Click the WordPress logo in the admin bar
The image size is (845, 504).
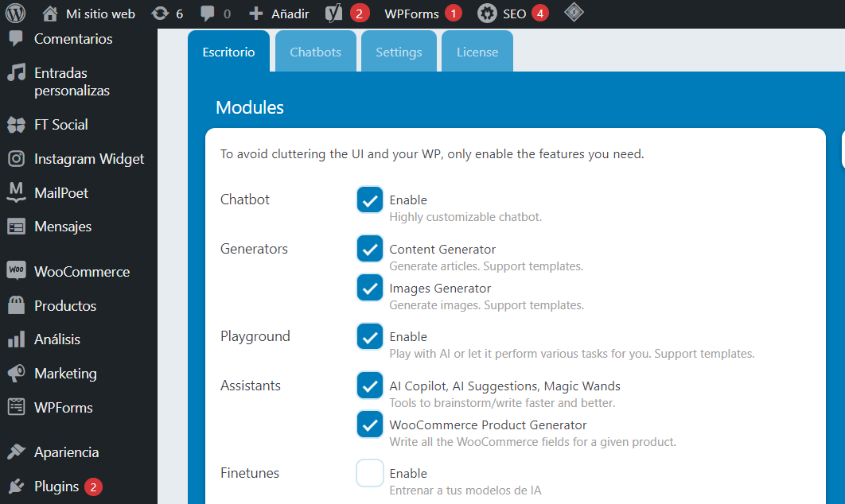point(16,13)
